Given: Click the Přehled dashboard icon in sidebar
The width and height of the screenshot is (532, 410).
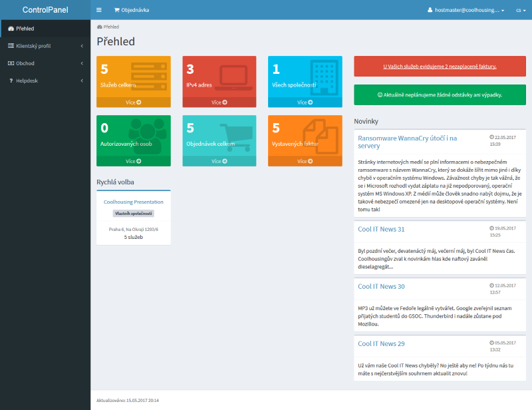Looking at the screenshot, I should [11, 29].
